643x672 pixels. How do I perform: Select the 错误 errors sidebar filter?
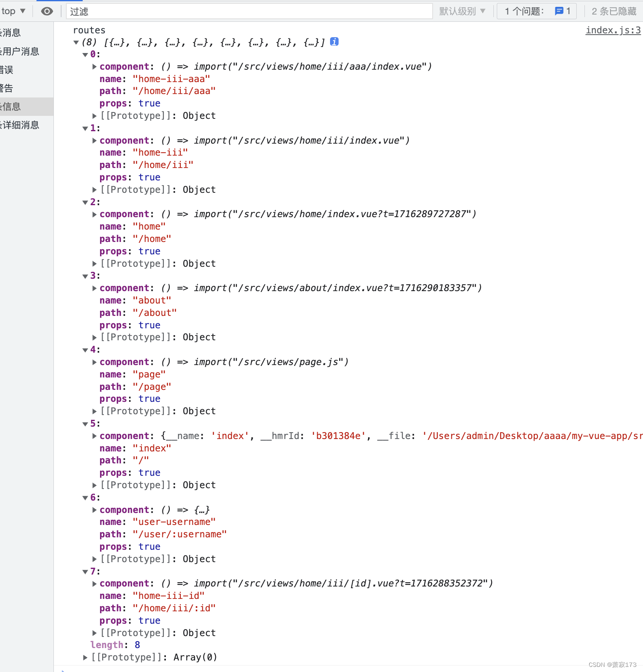pos(27,70)
